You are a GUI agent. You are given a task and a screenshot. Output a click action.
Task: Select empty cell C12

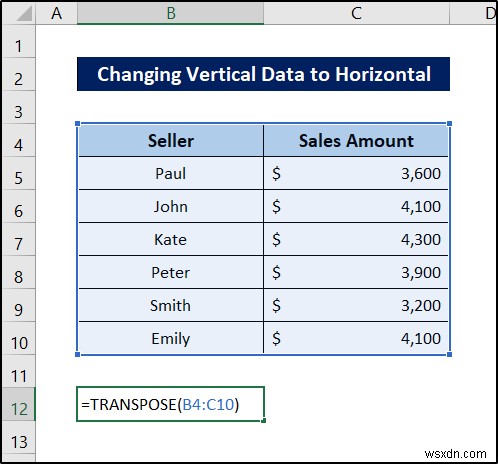(356, 404)
